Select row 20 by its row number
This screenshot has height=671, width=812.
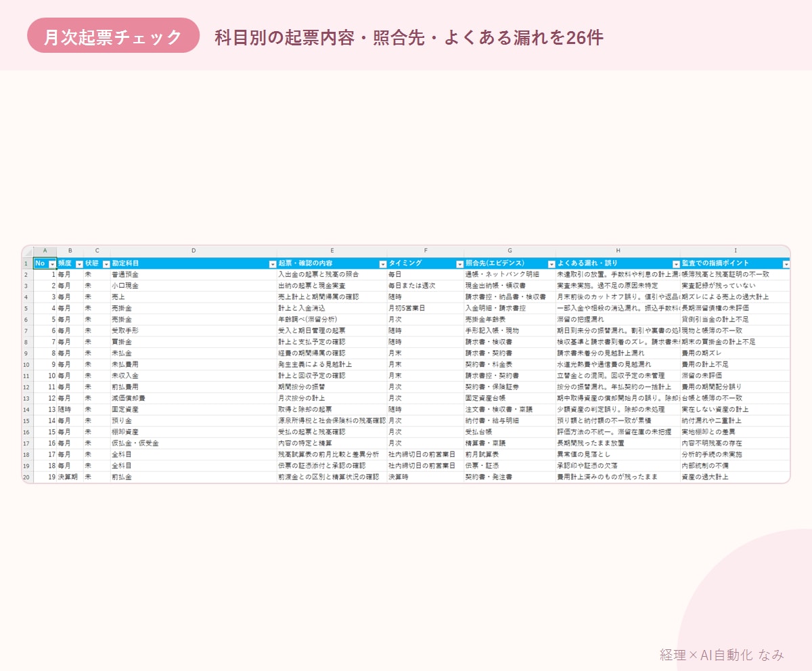28,477
